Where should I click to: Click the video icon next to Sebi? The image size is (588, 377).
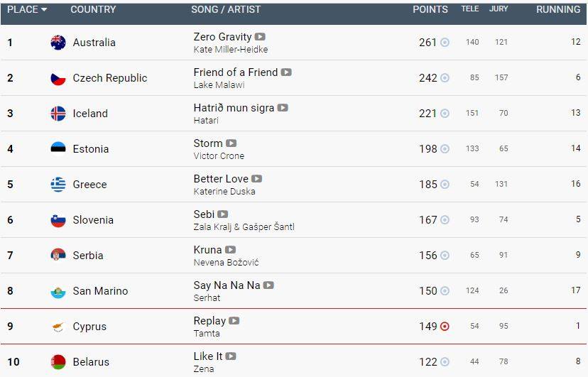223,214
